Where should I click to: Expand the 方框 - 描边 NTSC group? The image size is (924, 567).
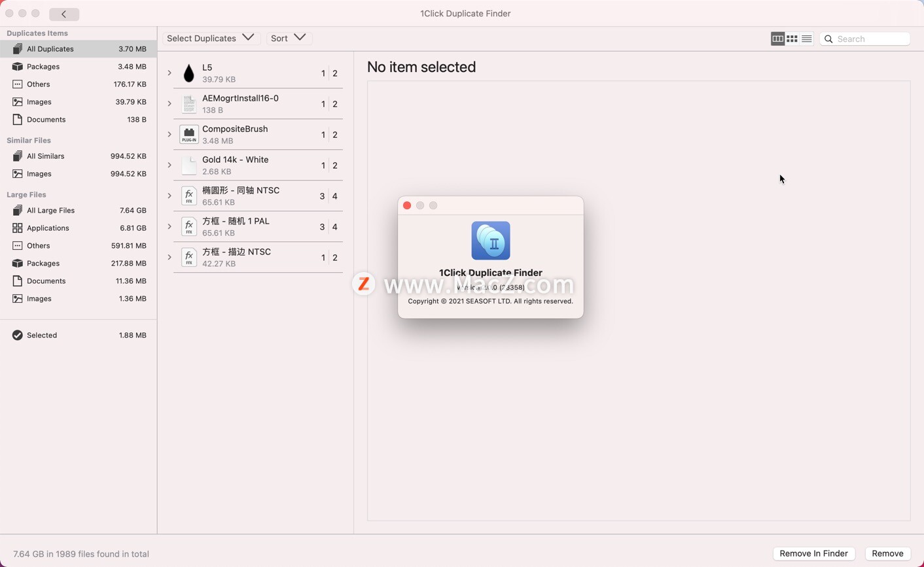click(x=169, y=258)
